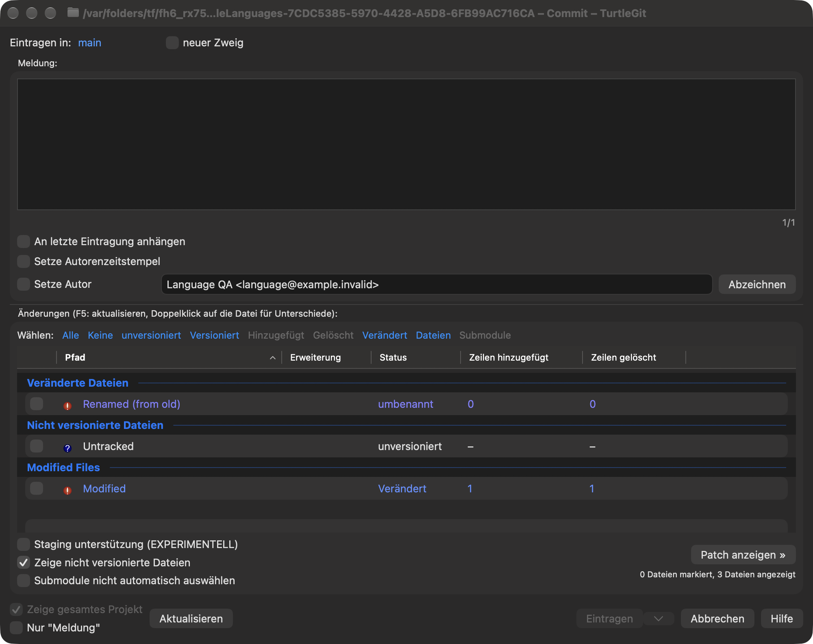This screenshot has height=644, width=813.
Task: Click the Zeilen gelöscht column header
Action: coord(634,357)
